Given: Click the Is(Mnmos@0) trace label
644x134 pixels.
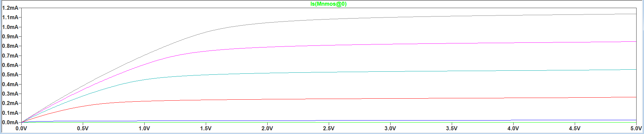Looking at the screenshot, I should [328, 4].
